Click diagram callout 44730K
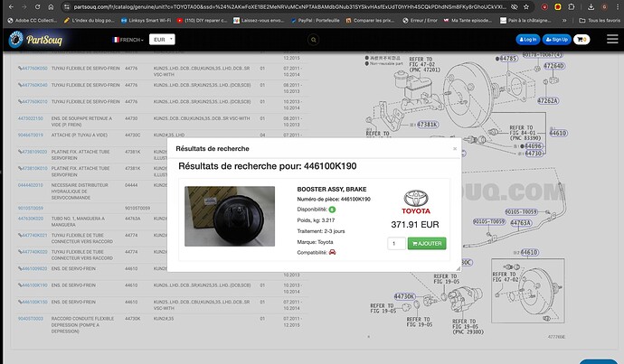The width and height of the screenshot is (624, 364). 405,296
